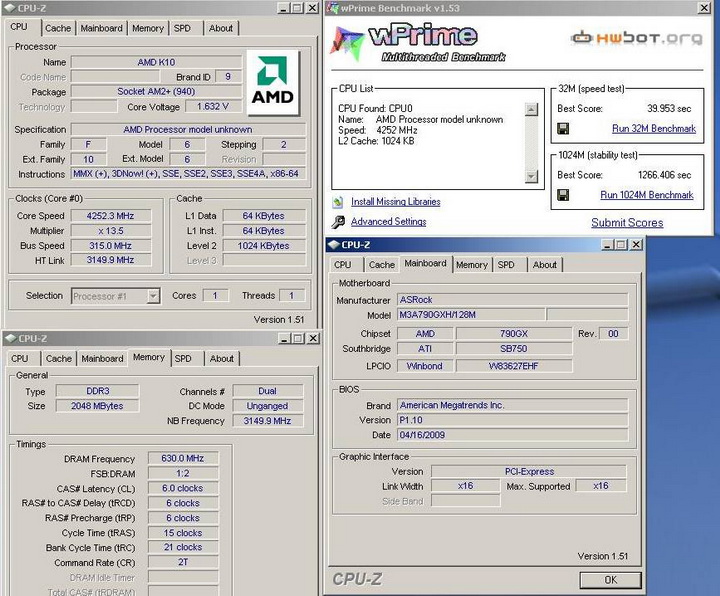
Task: Open Cache tab in bottom-left CPU-Z window
Action: 59,359
